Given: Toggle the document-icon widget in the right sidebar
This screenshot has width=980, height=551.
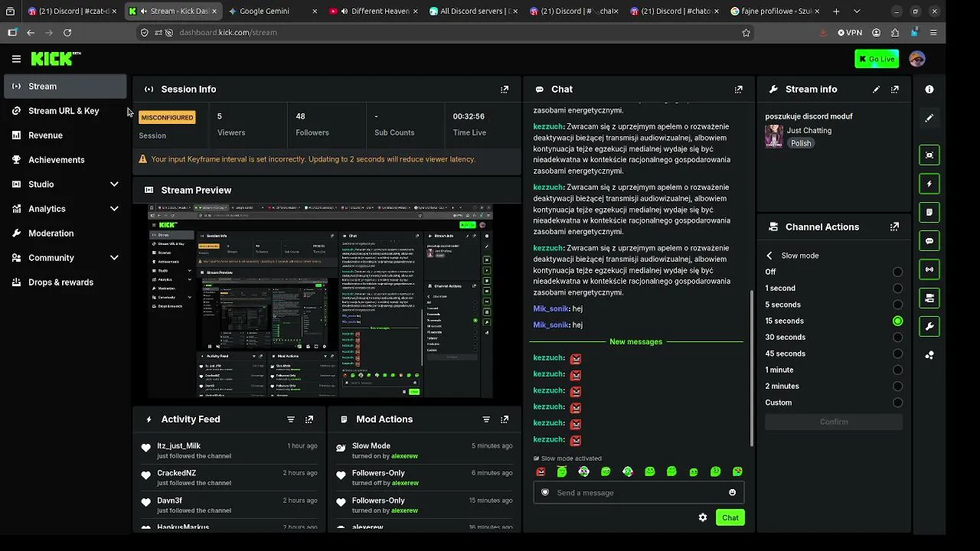Looking at the screenshot, I should coord(929,212).
